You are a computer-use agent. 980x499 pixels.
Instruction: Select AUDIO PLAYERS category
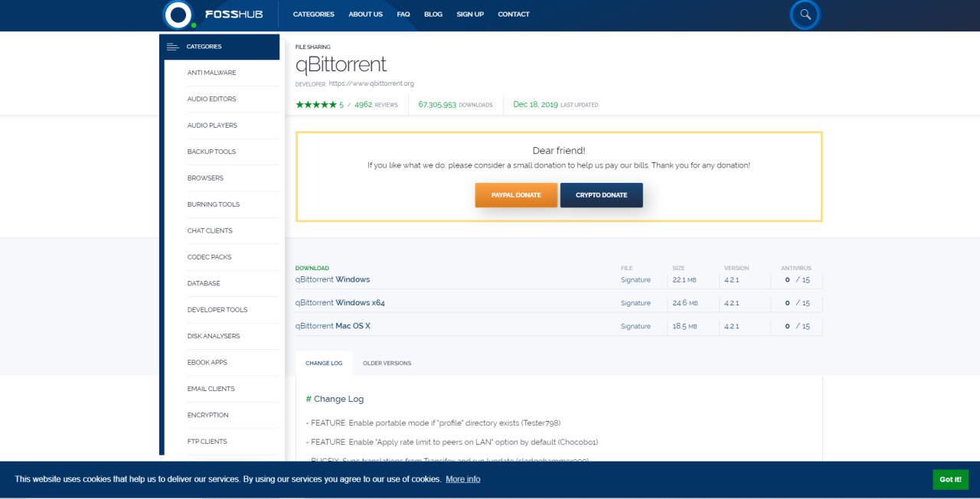pos(212,126)
